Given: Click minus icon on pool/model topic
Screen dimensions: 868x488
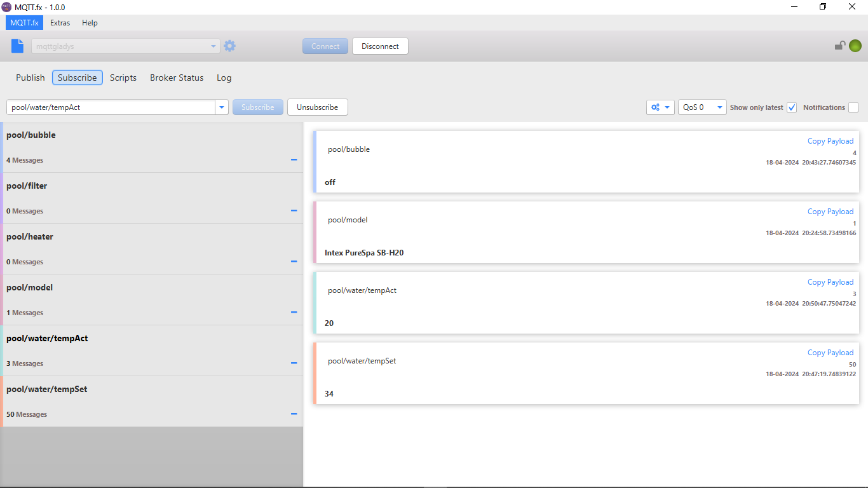Looking at the screenshot, I should (294, 312).
